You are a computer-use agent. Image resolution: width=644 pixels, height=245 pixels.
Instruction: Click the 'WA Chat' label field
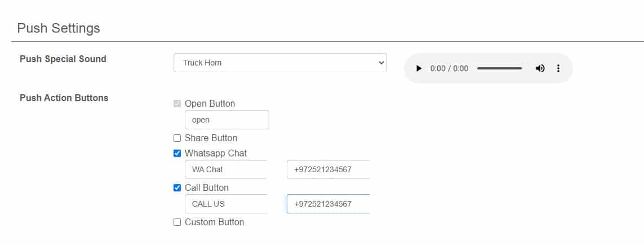pos(225,169)
